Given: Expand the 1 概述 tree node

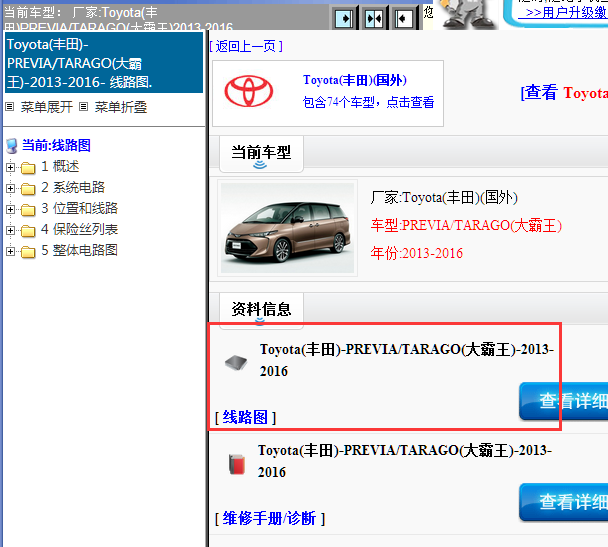Looking at the screenshot, I should 10,167.
